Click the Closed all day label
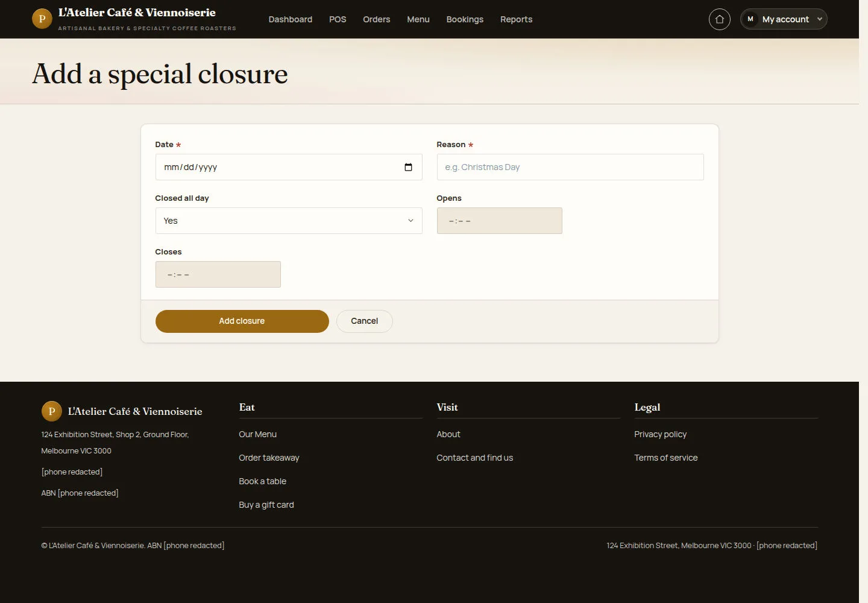Viewport: 868px width, 603px height. pyautogui.click(x=182, y=198)
